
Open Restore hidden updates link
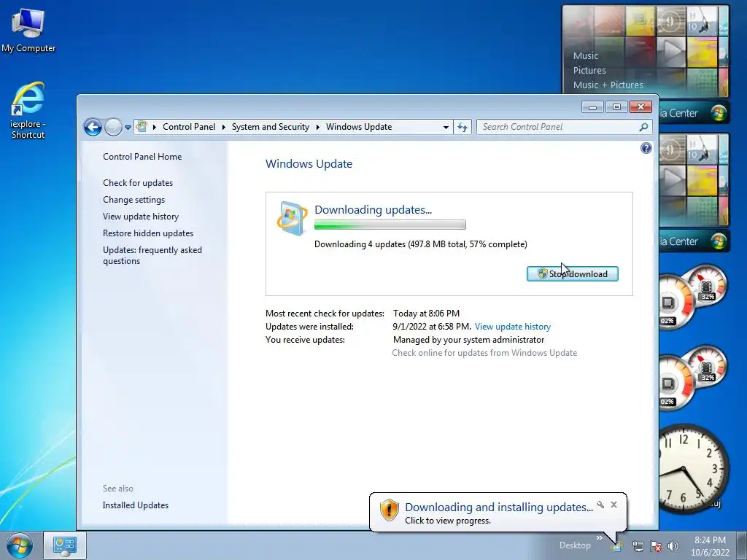pos(147,233)
